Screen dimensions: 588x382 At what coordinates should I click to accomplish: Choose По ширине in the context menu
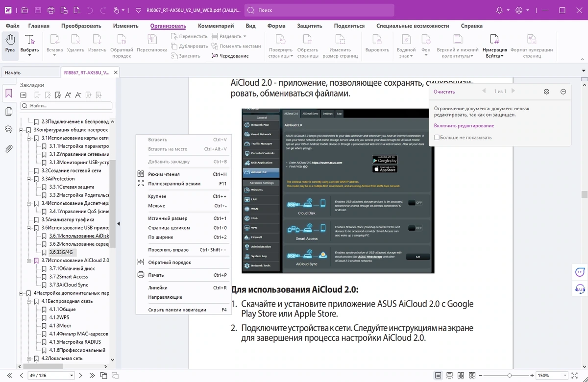182,237
